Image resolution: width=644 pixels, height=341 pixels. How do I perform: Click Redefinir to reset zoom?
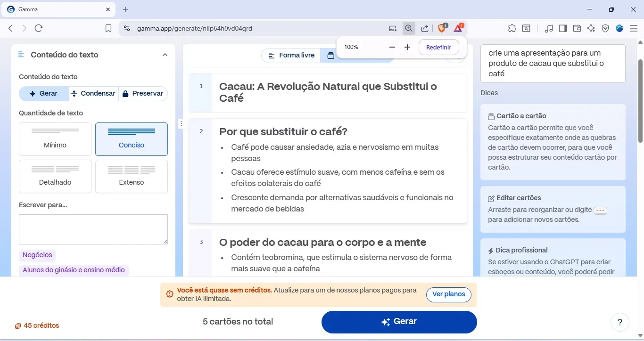[x=438, y=47]
